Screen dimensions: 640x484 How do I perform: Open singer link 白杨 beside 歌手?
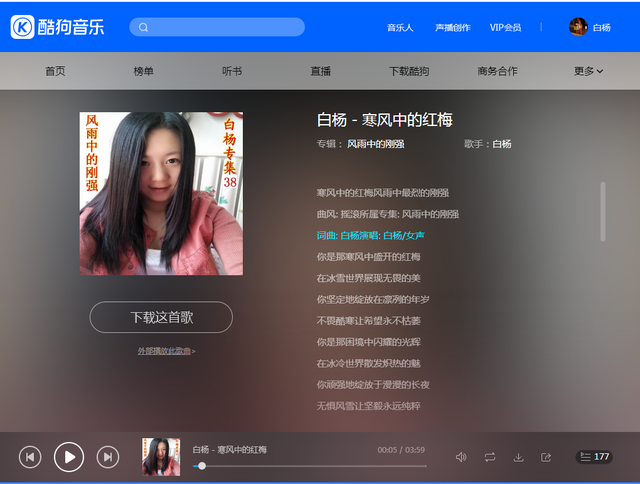coord(502,144)
